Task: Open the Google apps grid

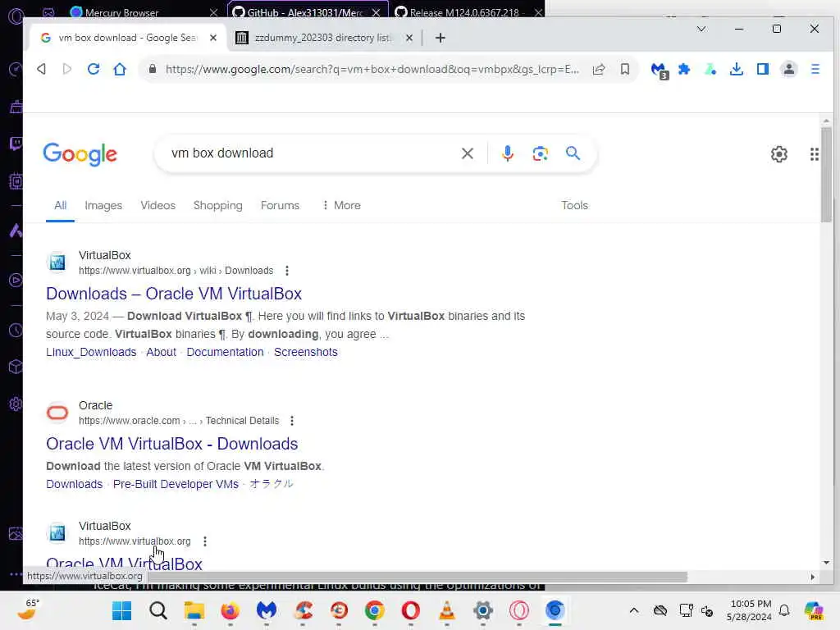Action: [815, 154]
